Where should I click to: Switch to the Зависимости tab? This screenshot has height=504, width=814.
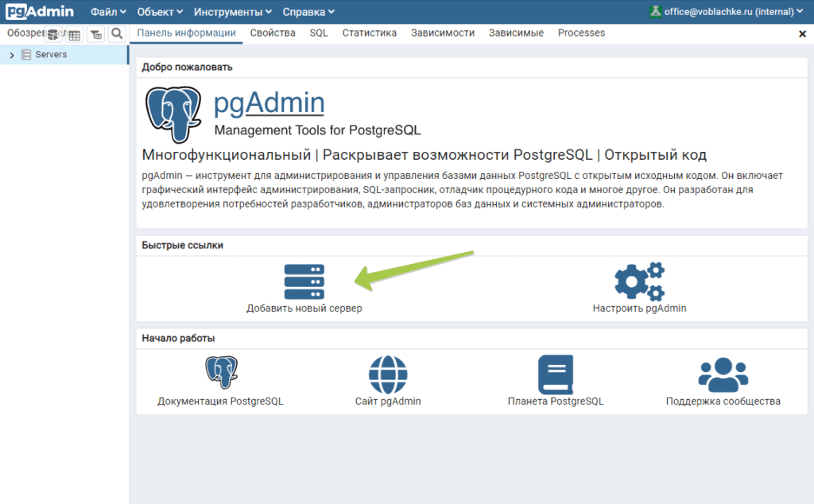pos(443,33)
